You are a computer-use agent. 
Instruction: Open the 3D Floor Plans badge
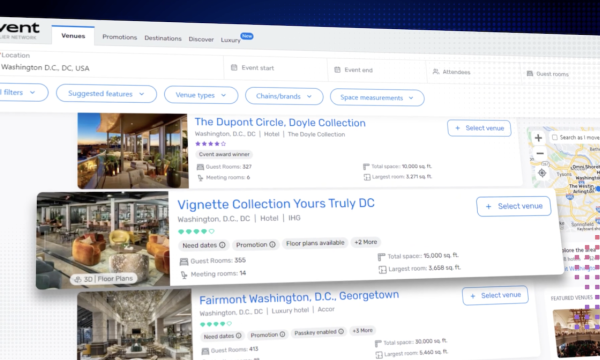click(104, 279)
